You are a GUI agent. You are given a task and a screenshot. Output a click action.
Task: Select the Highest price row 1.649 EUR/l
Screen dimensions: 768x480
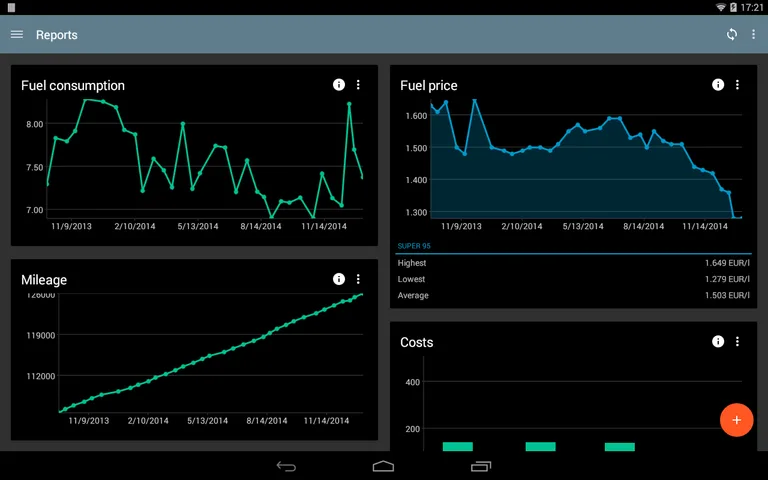(573, 264)
